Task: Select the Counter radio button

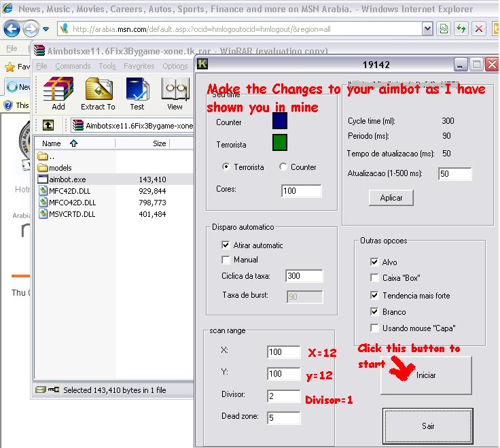Action: coord(283,167)
